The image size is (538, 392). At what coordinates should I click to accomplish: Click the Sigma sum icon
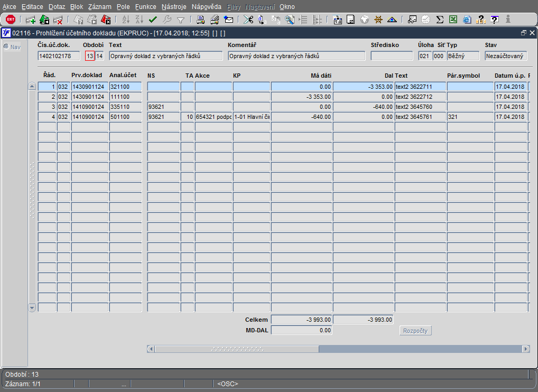click(x=440, y=20)
